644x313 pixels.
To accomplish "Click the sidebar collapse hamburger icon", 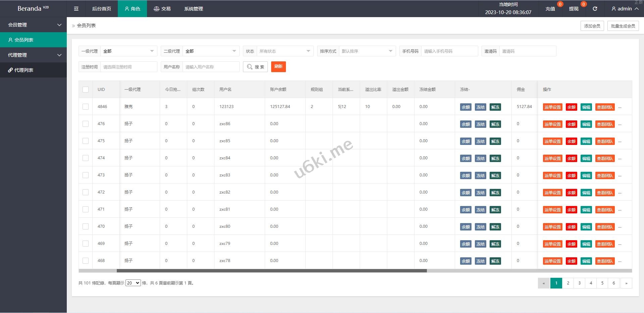I will pos(76,9).
